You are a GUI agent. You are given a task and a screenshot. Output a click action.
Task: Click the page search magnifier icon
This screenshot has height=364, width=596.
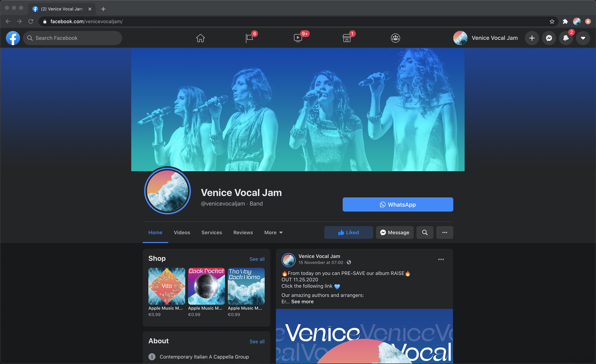coord(425,232)
